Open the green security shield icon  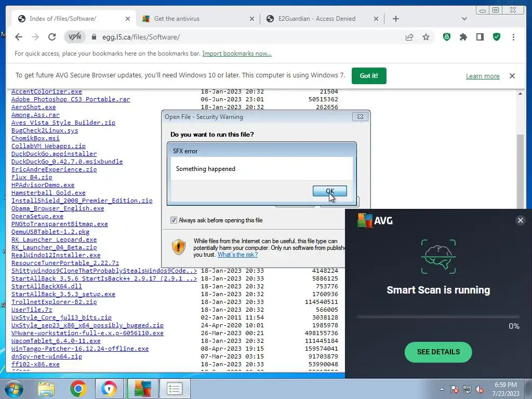496,37
